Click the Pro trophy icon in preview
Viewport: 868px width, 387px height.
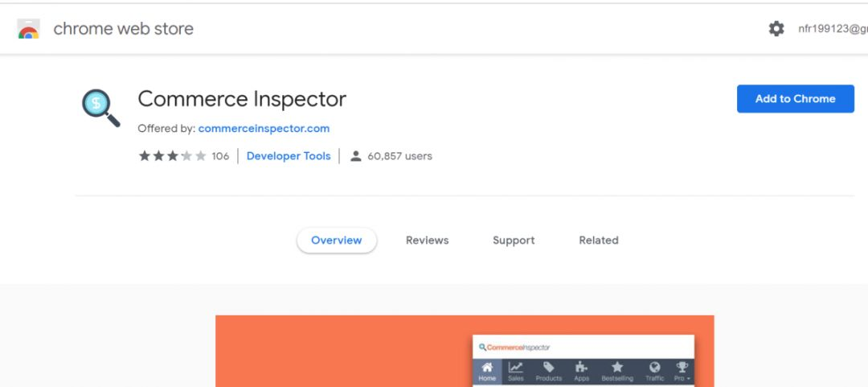click(682, 367)
